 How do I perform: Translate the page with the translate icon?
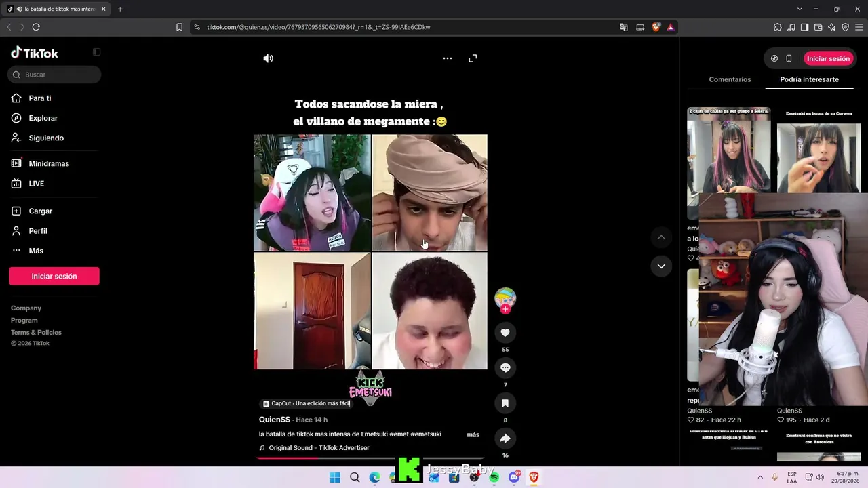pyautogui.click(x=624, y=27)
